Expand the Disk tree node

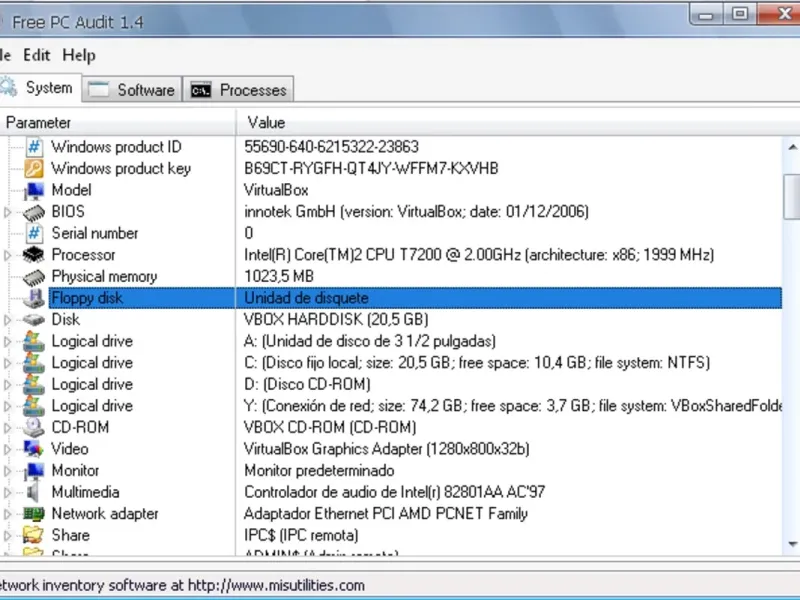coord(7,320)
